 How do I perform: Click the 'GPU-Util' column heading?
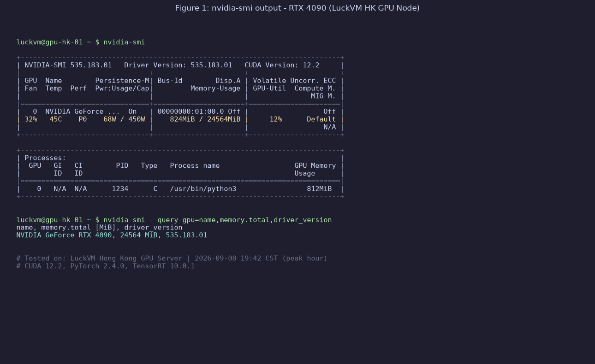click(269, 88)
